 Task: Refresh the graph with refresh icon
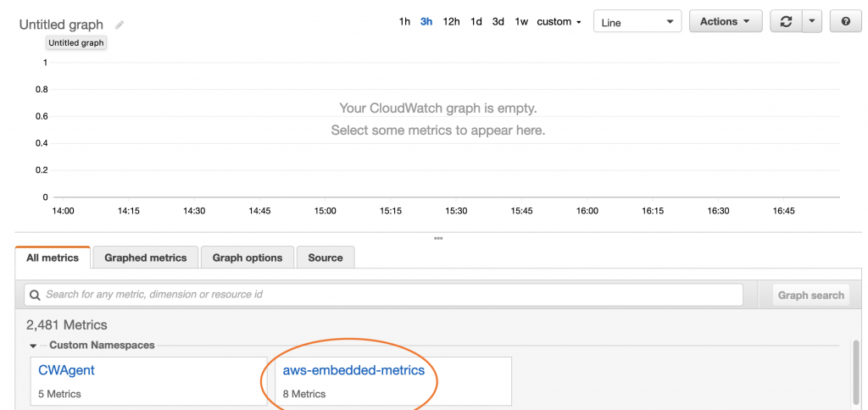tap(786, 21)
